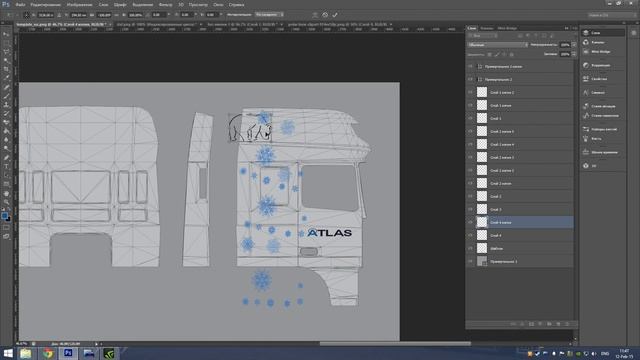Screen dimensions: 640x360
Task: Select the Pen tool
Action: tap(6, 158)
